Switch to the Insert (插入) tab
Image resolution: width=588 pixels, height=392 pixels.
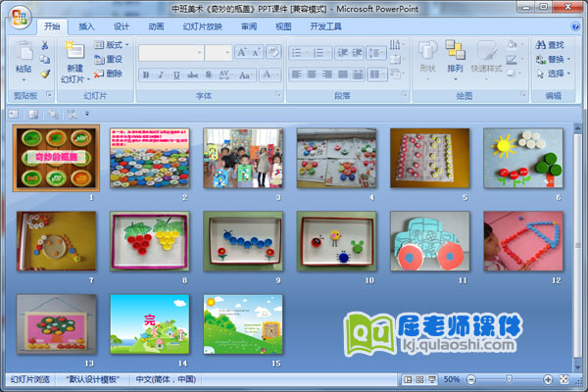point(86,26)
